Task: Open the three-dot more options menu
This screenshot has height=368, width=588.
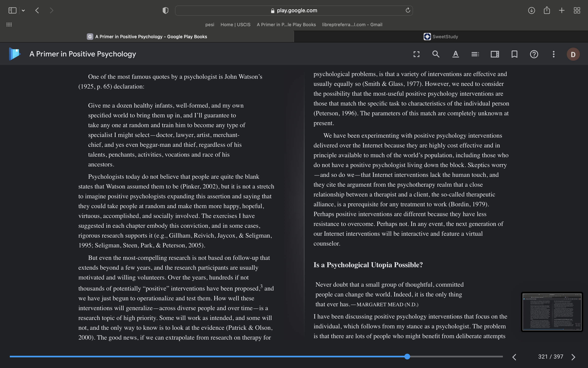Action: [553, 54]
